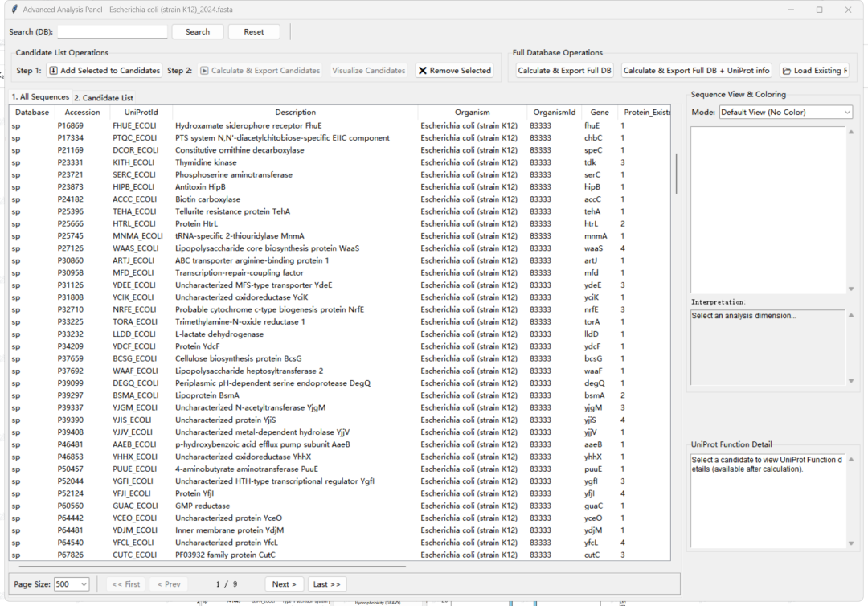Click the Search button
The height and width of the screenshot is (606, 868).
tap(198, 31)
